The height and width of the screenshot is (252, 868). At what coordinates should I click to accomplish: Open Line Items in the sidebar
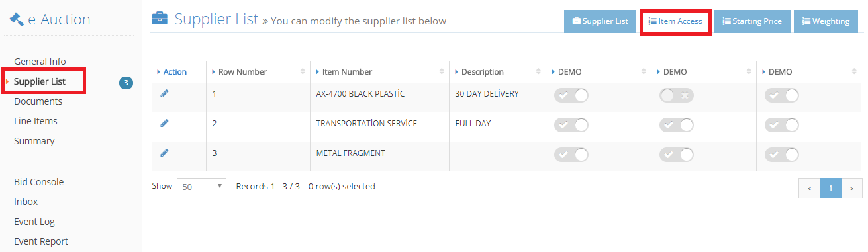[x=36, y=121]
